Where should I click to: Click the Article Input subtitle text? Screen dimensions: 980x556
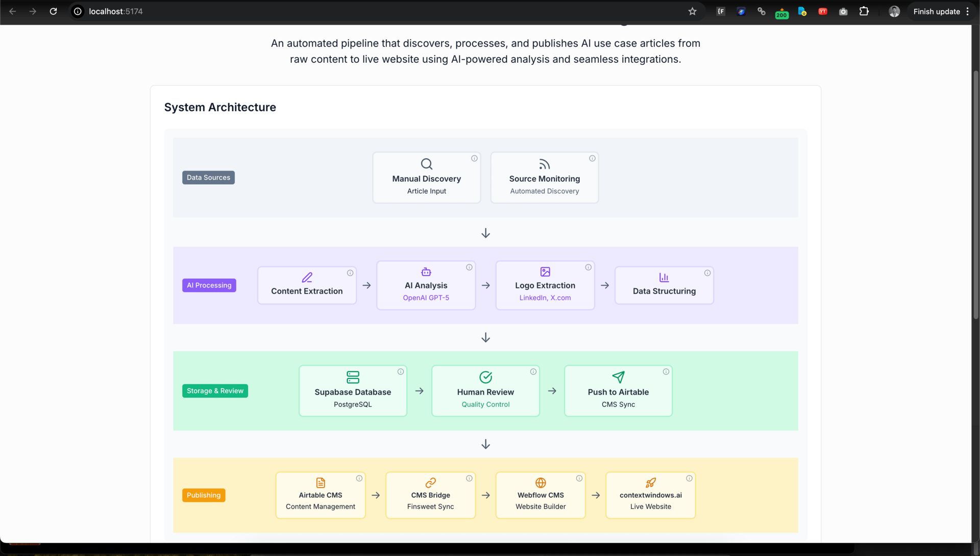pyautogui.click(x=427, y=191)
